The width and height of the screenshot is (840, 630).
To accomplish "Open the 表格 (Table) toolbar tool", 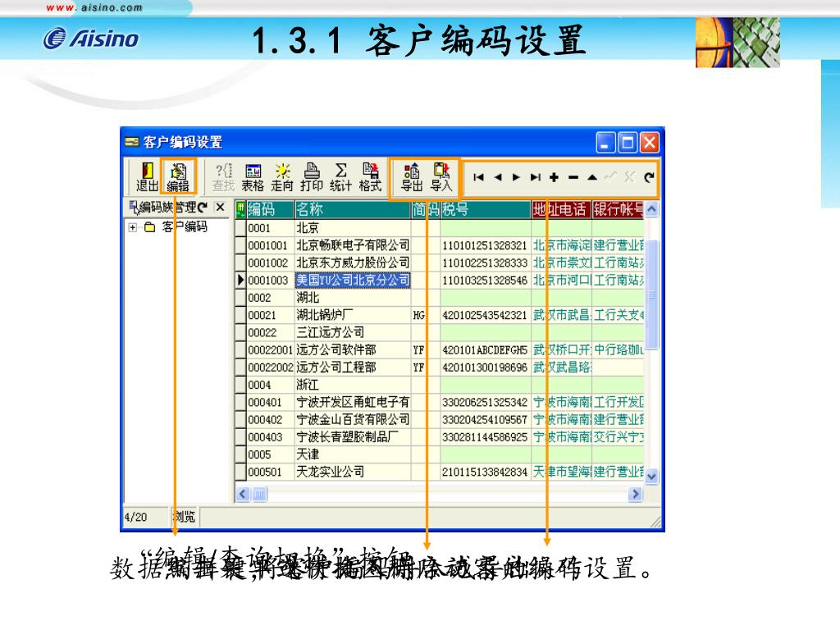I will [x=253, y=177].
